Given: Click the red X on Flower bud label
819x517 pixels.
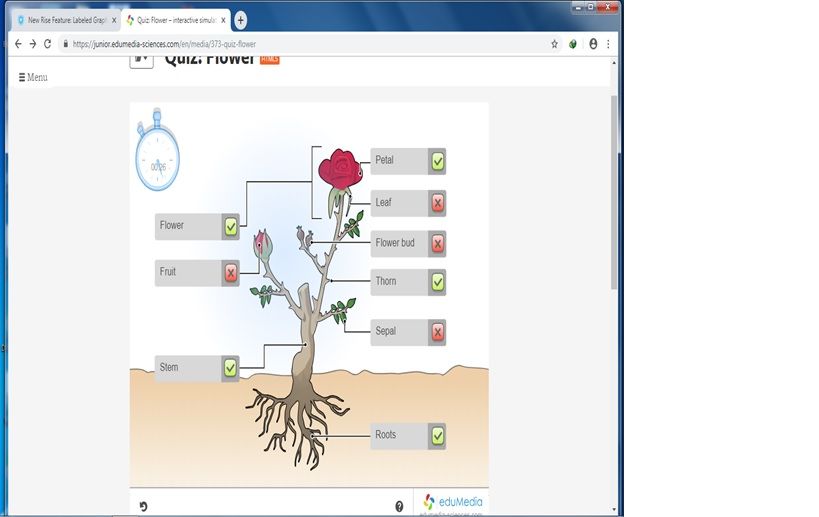Looking at the screenshot, I should (438, 243).
